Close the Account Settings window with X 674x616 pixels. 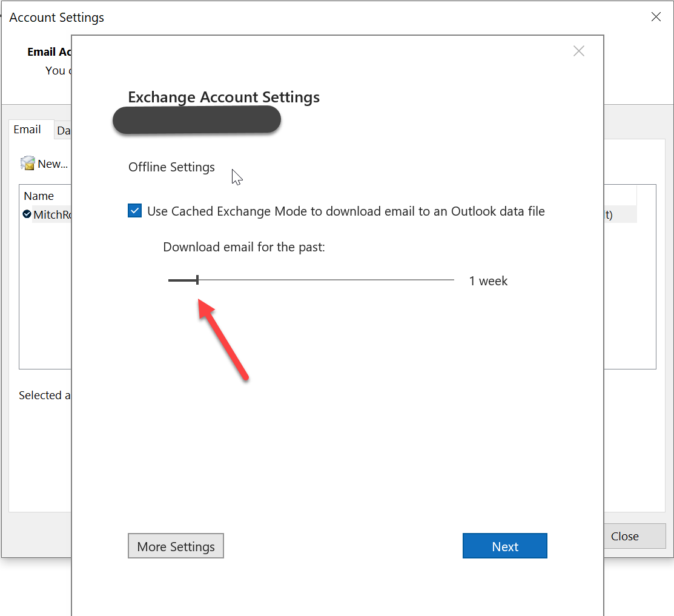coord(656,17)
